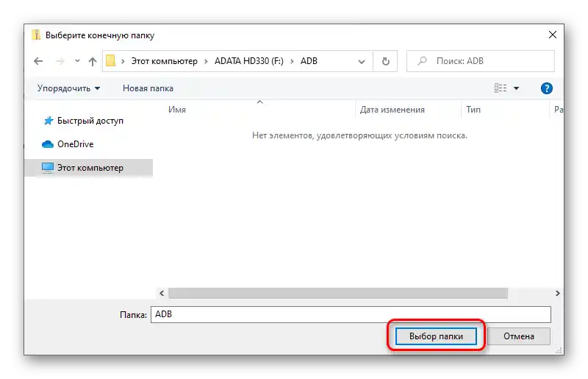
Task: Go up one folder level
Action: (93, 61)
